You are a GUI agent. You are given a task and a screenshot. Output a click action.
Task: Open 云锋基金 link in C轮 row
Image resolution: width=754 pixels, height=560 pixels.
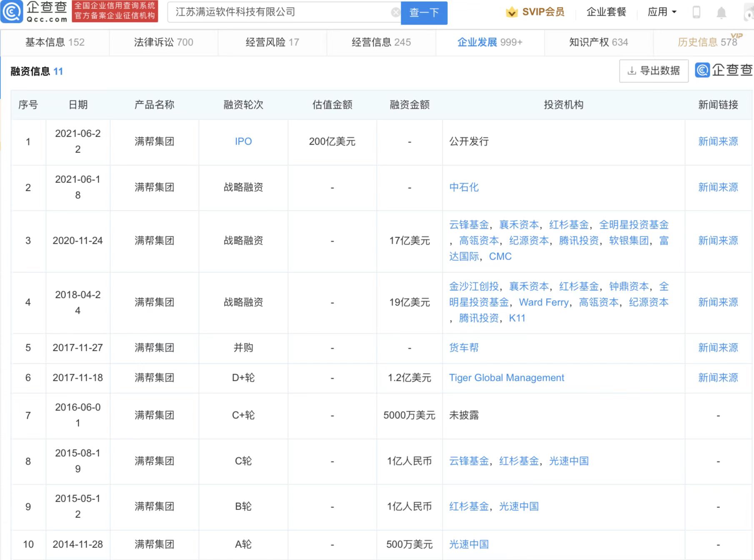[x=469, y=461]
